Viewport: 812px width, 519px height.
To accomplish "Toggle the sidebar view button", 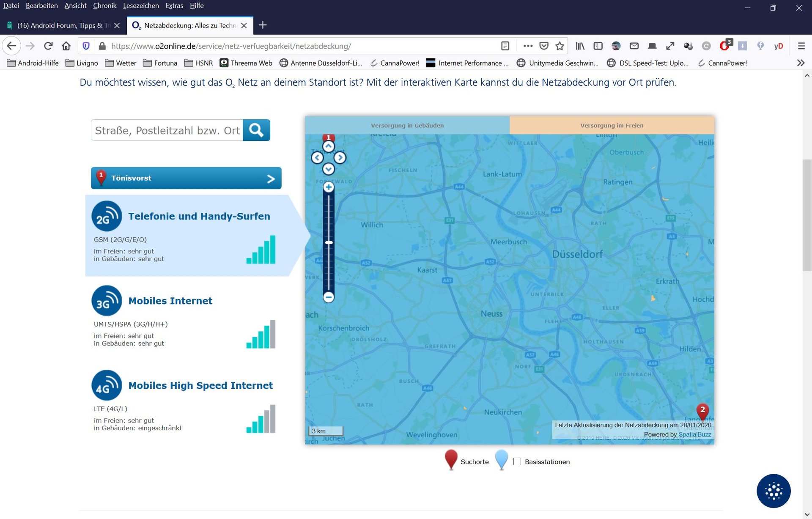I will pos(598,46).
